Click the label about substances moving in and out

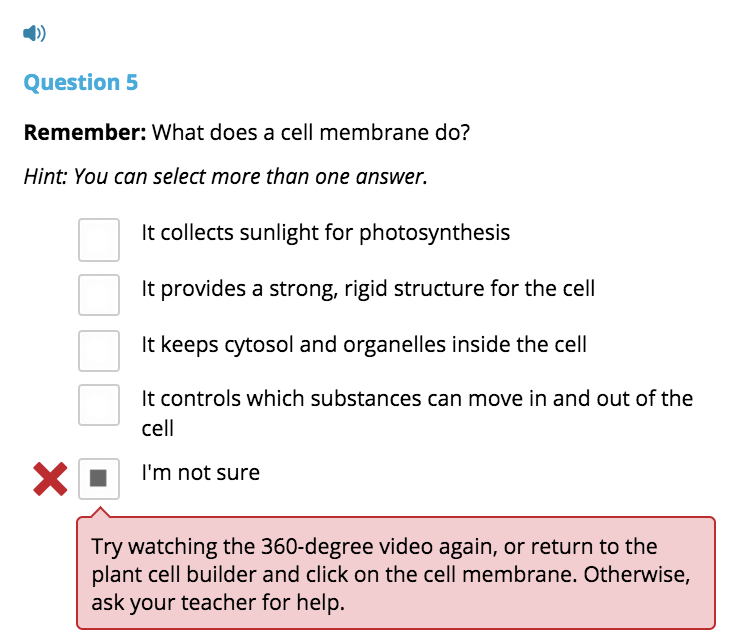pos(417,413)
